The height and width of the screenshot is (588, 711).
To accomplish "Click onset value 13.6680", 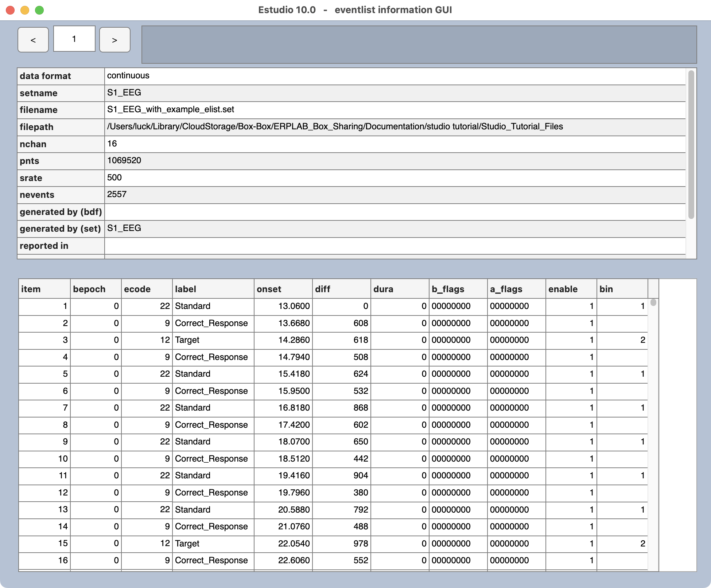I will click(x=294, y=323).
